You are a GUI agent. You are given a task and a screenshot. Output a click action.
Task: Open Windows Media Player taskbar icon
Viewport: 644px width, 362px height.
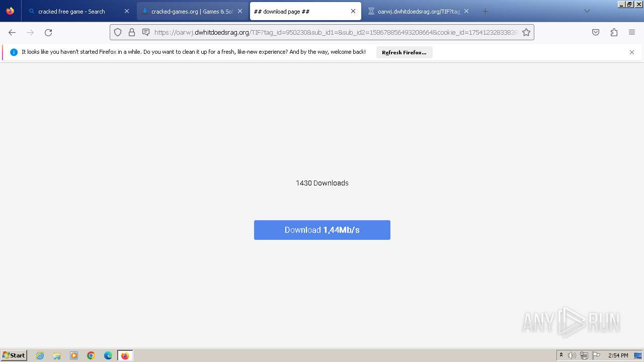coord(74,355)
